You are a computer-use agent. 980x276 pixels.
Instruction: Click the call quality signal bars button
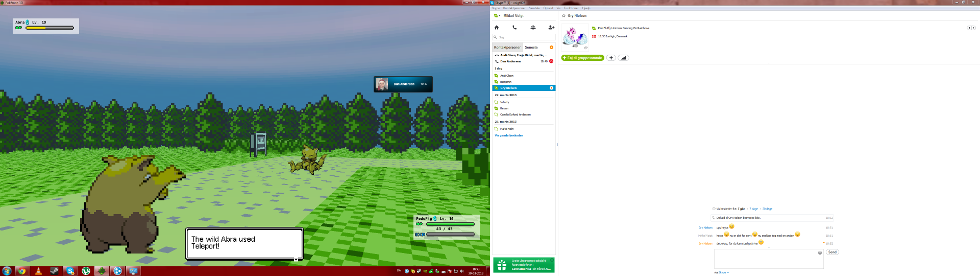[623, 58]
